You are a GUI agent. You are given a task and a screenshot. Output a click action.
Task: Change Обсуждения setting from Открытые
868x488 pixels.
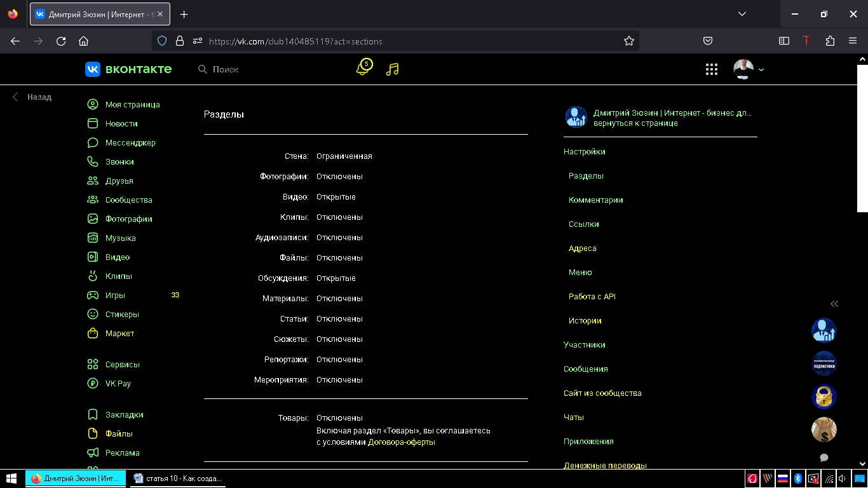click(x=336, y=278)
